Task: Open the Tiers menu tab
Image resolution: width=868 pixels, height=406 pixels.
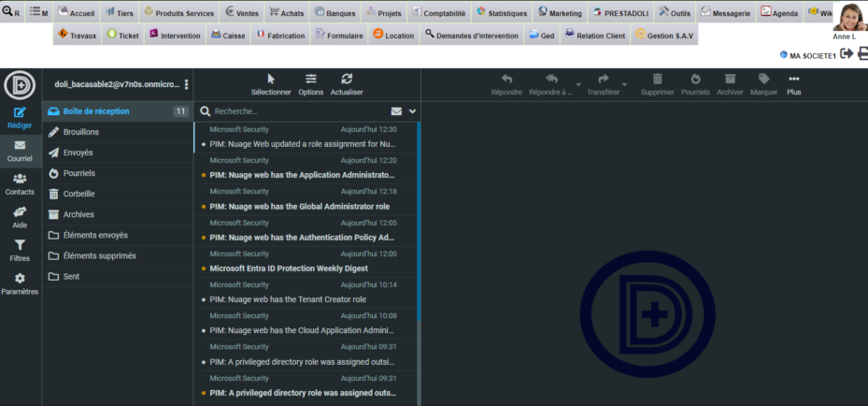Action: tap(120, 13)
